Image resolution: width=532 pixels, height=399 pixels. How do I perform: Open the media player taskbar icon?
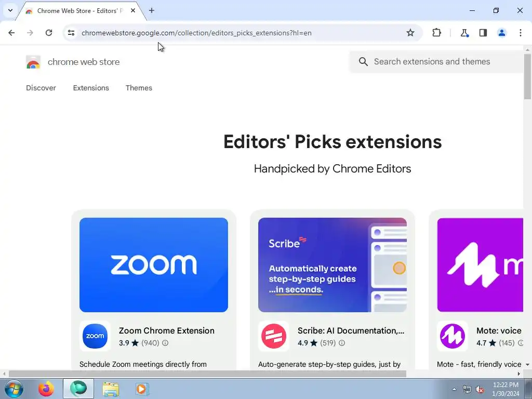tap(142, 389)
